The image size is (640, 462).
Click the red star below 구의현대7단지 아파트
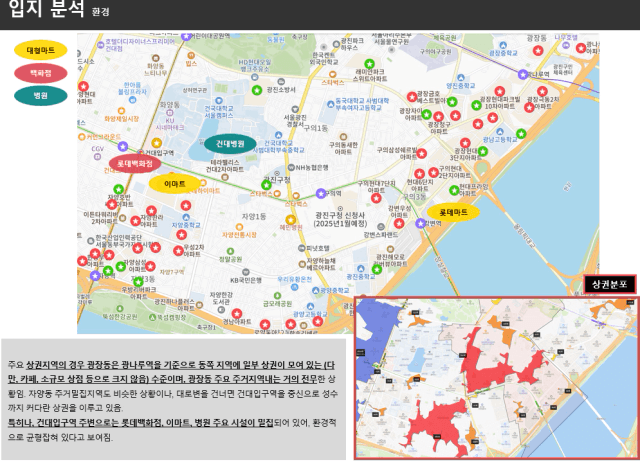[x=376, y=198]
